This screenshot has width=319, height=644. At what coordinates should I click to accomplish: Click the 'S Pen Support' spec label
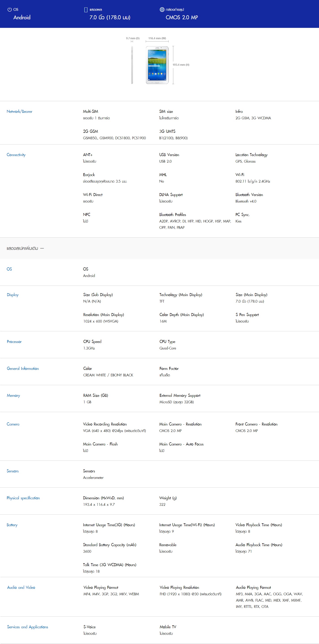point(247,315)
